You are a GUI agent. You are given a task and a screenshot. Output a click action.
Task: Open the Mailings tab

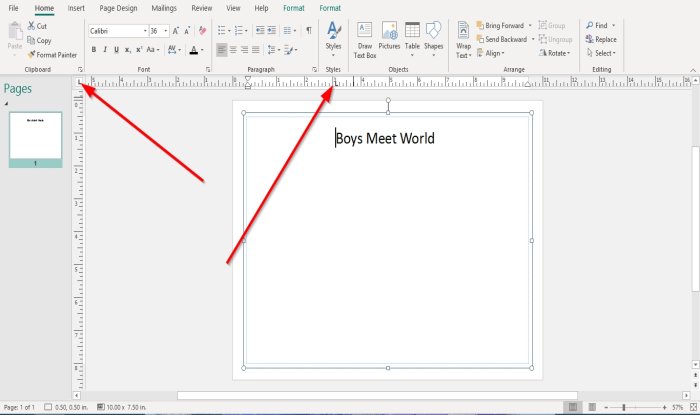[163, 8]
